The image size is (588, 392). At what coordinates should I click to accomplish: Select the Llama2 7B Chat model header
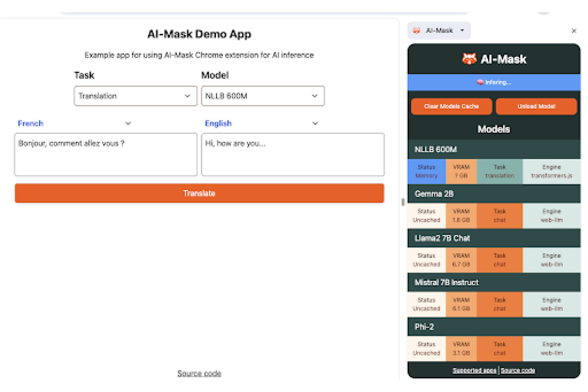pos(494,238)
